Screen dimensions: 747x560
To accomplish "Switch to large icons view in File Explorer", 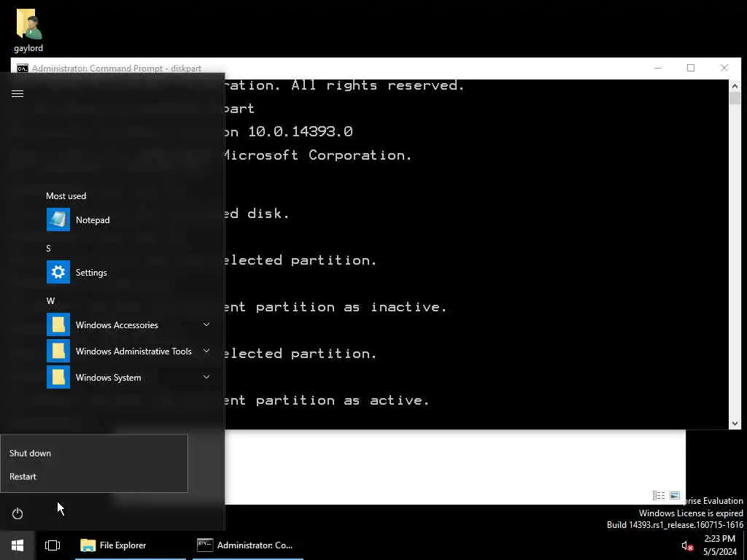I will (x=675, y=496).
